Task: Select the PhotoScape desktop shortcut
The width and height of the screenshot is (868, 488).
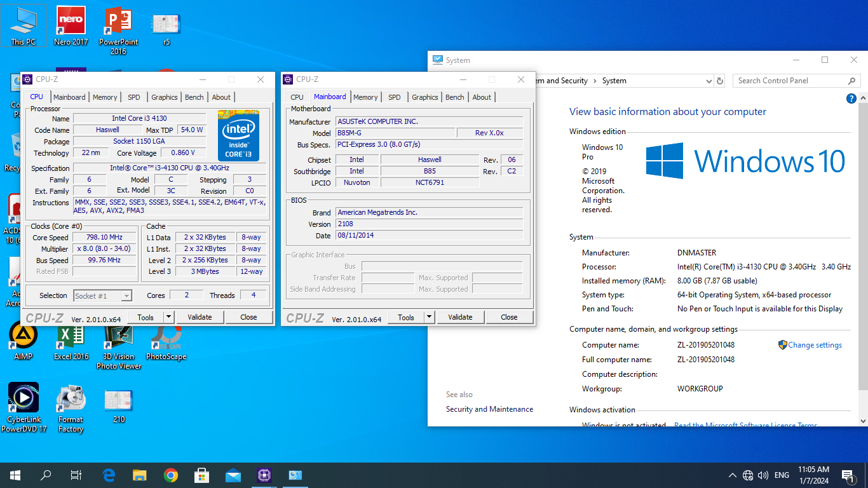Action: pyautogui.click(x=166, y=341)
